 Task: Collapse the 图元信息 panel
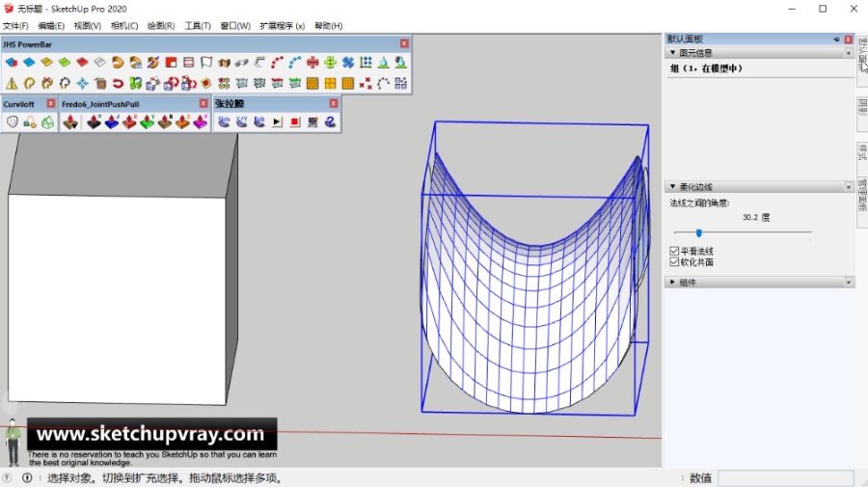[672, 53]
